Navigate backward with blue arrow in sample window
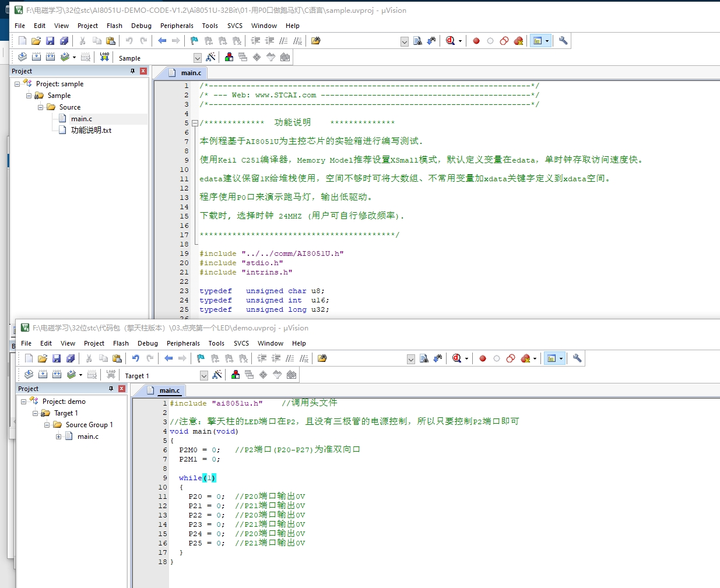 click(162, 41)
